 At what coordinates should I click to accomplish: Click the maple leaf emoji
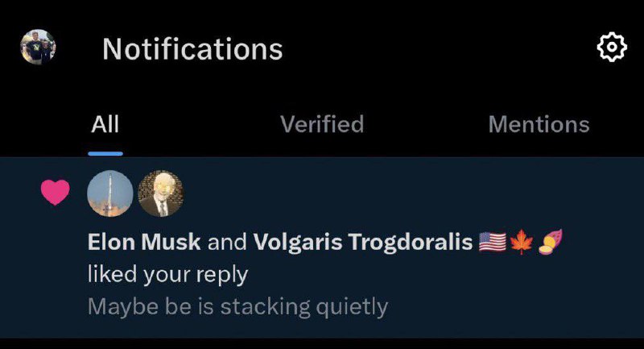pos(521,242)
